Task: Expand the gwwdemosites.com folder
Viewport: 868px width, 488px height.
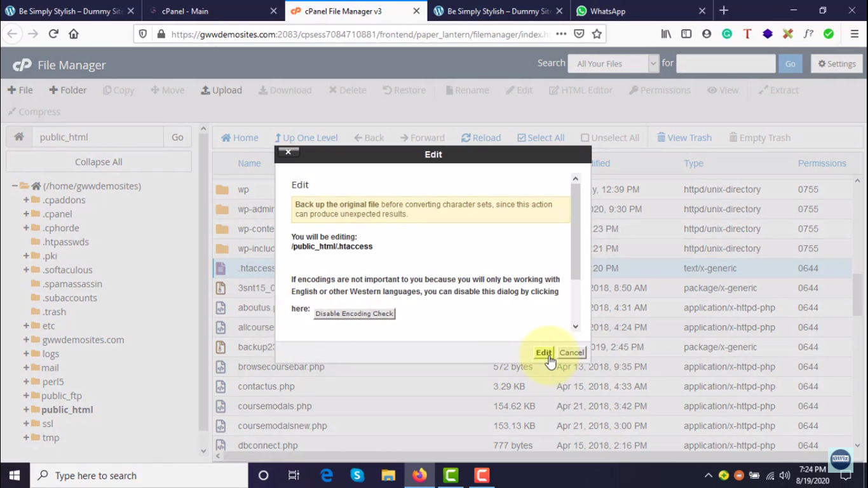Action: click(x=26, y=340)
